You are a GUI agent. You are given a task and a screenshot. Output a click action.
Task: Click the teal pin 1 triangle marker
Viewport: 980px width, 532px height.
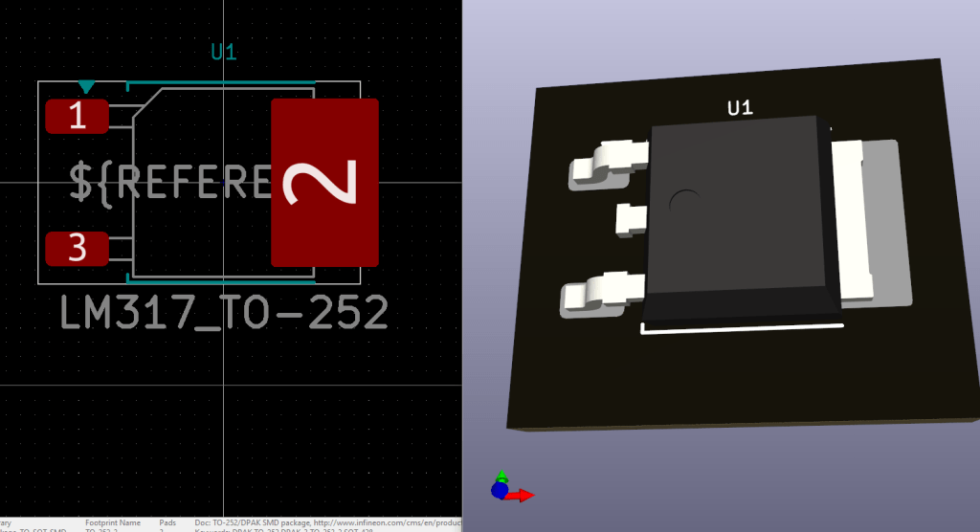click(86, 87)
